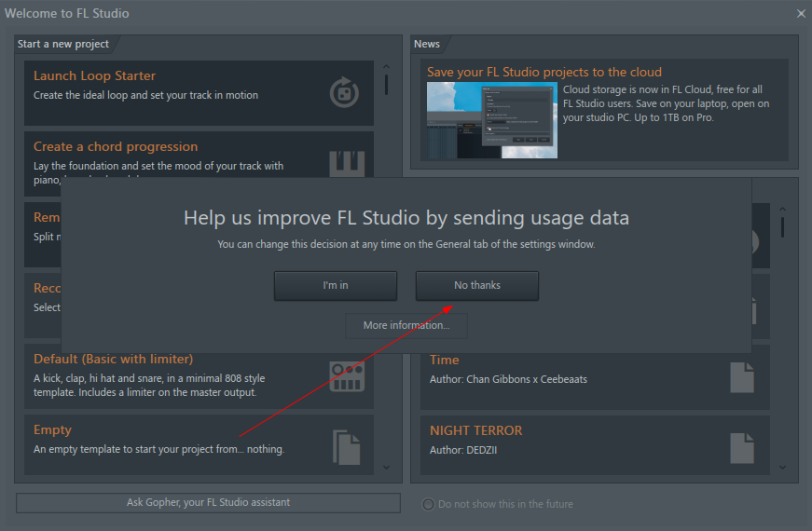Click the drum machine icon of Default template
Screen dimensions: 812x531
pyautogui.click(x=347, y=376)
